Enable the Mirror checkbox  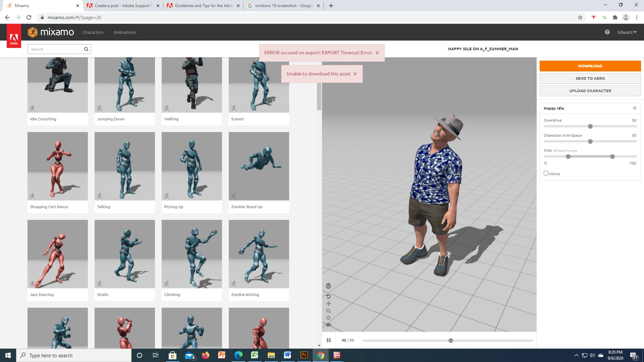tap(546, 173)
